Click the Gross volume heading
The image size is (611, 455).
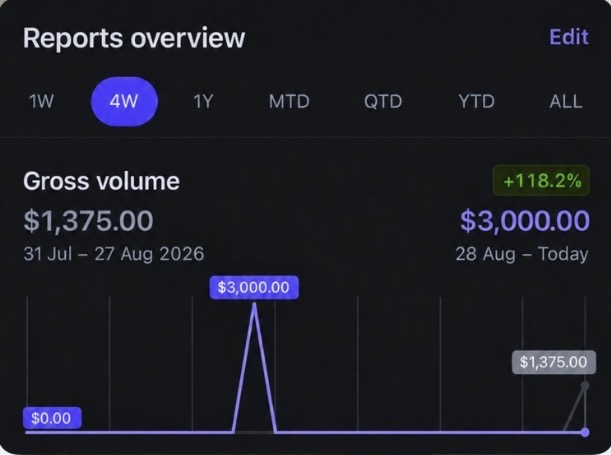[101, 181]
